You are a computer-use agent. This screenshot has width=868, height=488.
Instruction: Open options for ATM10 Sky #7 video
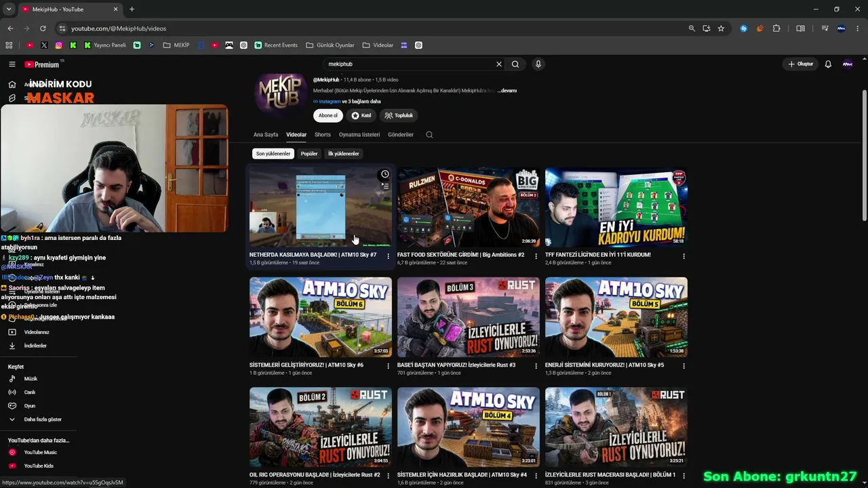tap(388, 256)
